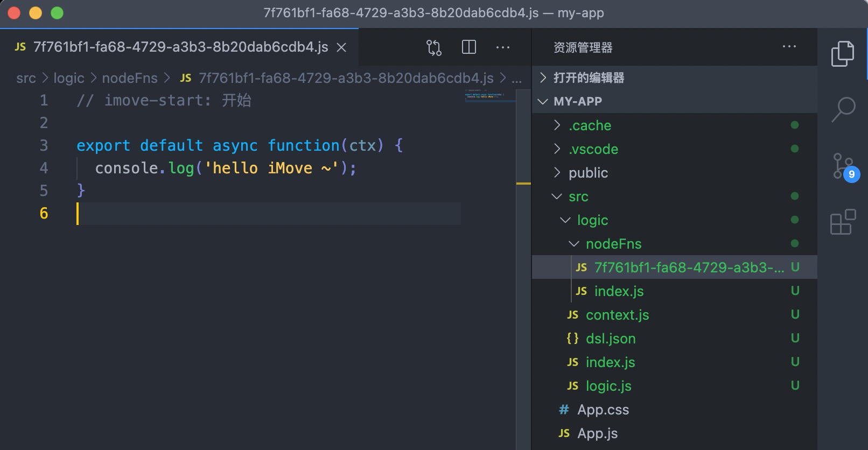The width and height of the screenshot is (868, 450).
Task: Close the 7f761bf1 editor tab
Action: (341, 47)
